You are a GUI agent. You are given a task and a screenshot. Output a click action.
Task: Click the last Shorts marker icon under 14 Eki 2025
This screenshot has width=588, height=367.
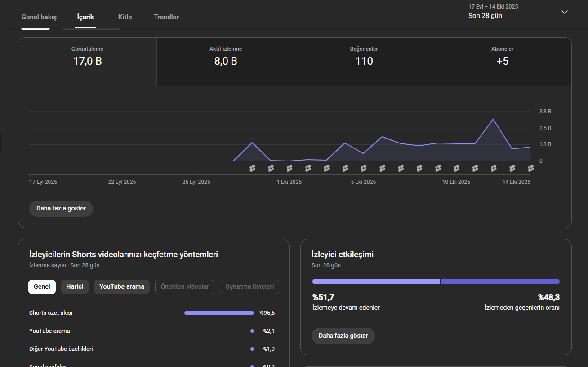(x=531, y=168)
